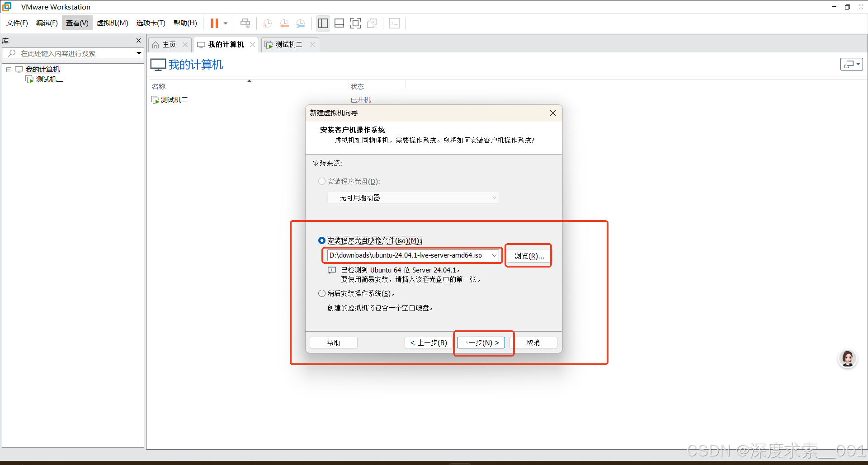Screen dimensions: 868x465
Task: Sort the list by the 名称 column header
Action: click(x=159, y=86)
